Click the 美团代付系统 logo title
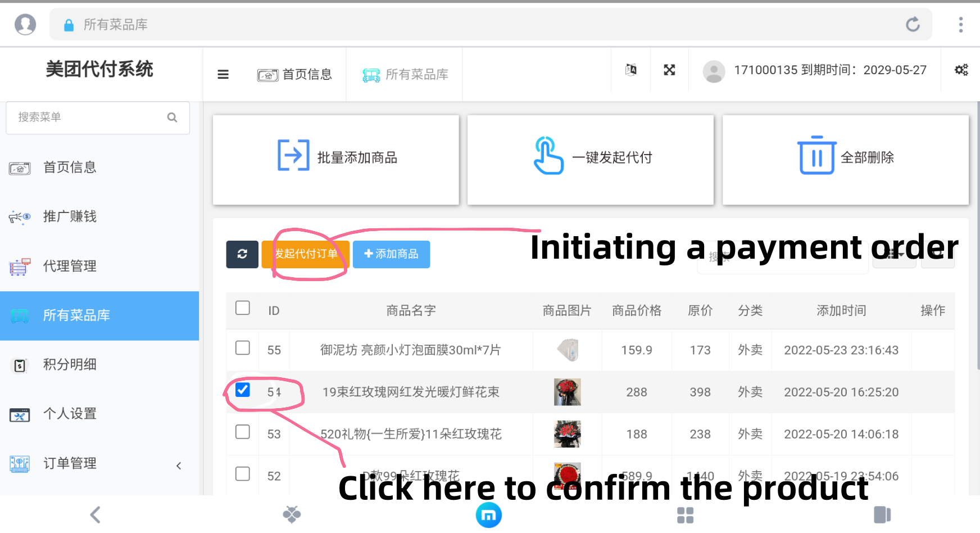This screenshot has height=533, width=980. 99,69
